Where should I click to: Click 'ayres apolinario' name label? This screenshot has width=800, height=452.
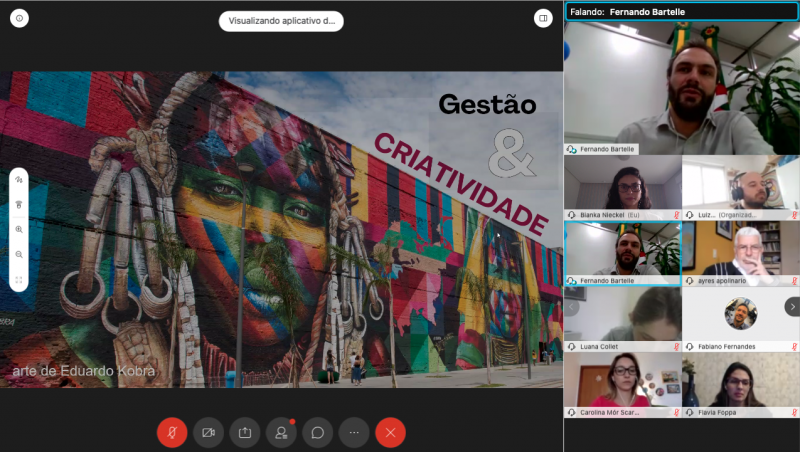point(722,281)
